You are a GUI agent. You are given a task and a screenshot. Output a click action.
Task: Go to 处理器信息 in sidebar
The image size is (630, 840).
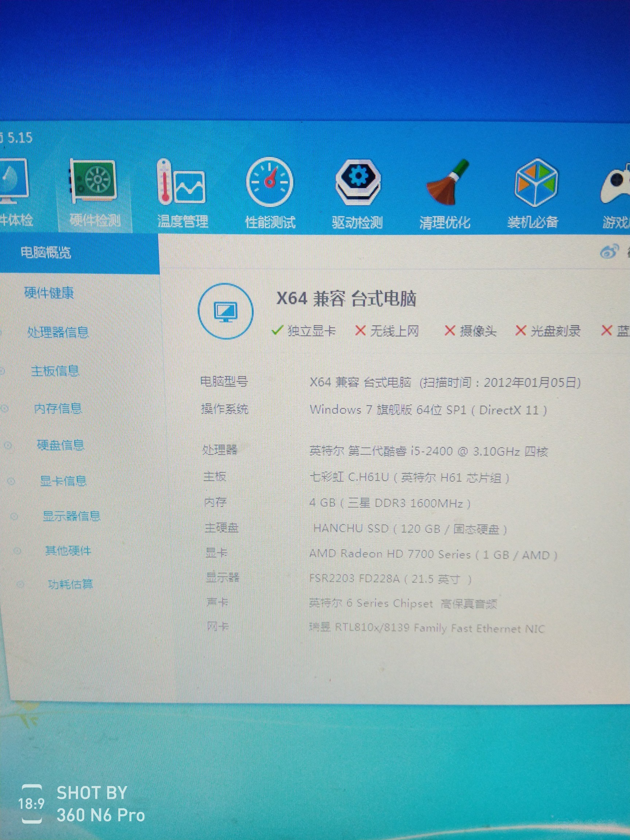point(58,332)
